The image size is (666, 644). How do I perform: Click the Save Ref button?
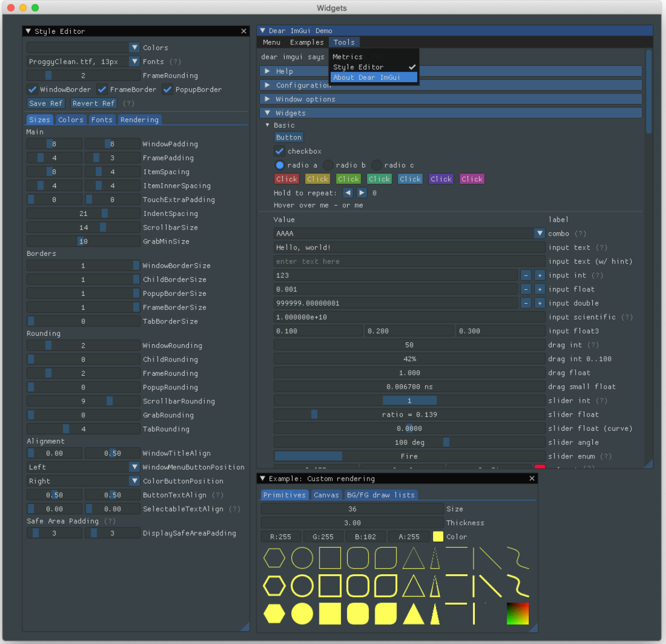46,103
